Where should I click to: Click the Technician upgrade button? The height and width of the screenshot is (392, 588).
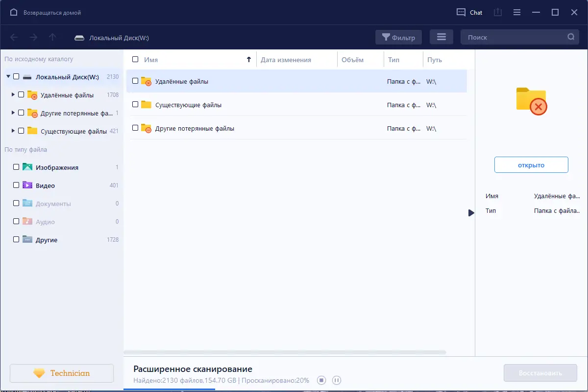point(61,373)
